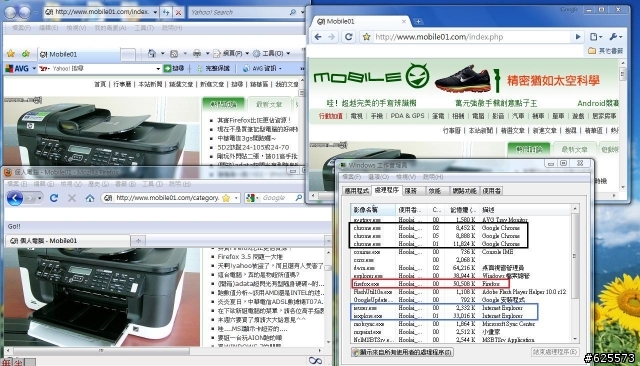The width and height of the screenshot is (640, 366).
Task: Click the IE RSS feeds icon
Action: point(174,53)
